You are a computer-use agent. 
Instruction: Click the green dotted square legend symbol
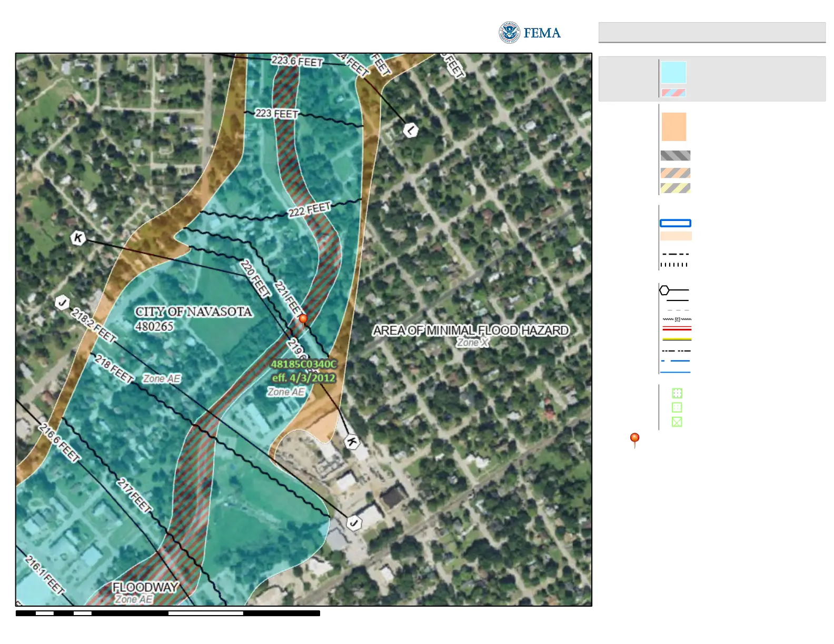[677, 393]
